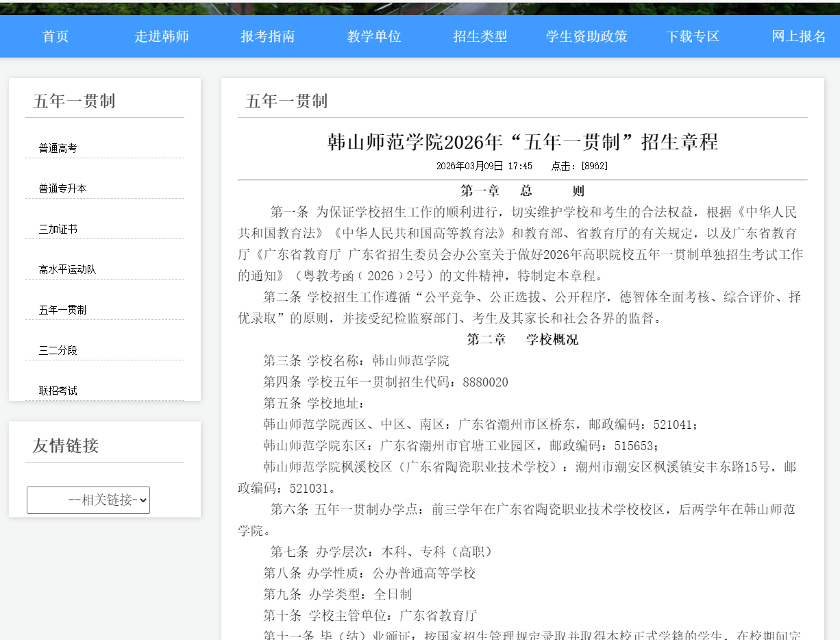Image resolution: width=840 pixels, height=640 pixels.
Task: Open the 招生类型 navigation menu item
Action: (x=480, y=37)
